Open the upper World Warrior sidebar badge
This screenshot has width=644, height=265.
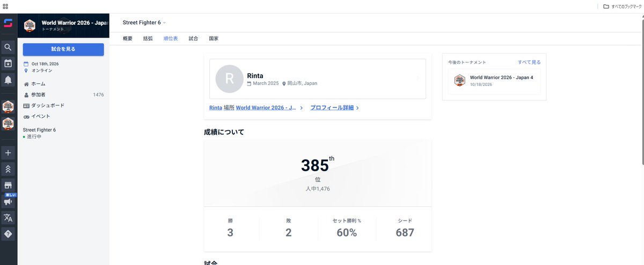coord(8,106)
